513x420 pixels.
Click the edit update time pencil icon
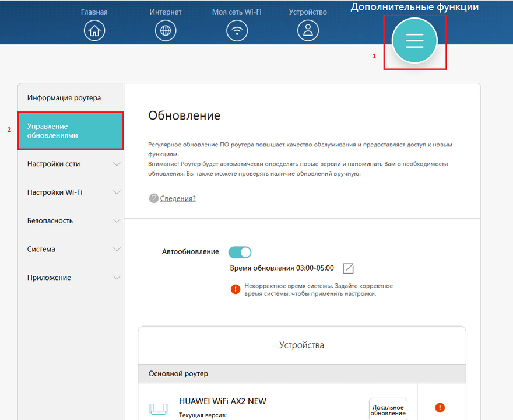348,268
